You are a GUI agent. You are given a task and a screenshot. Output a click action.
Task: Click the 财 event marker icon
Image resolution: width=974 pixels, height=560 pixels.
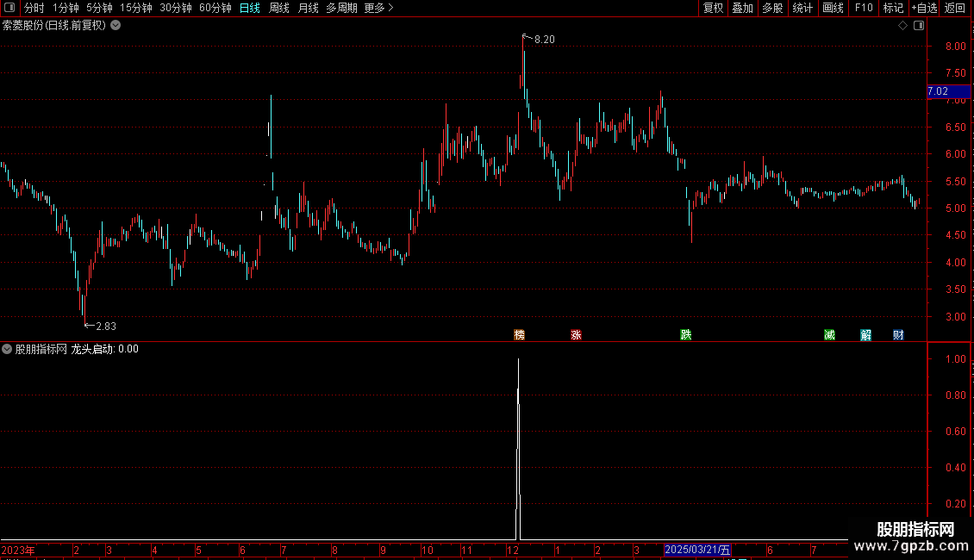898,334
